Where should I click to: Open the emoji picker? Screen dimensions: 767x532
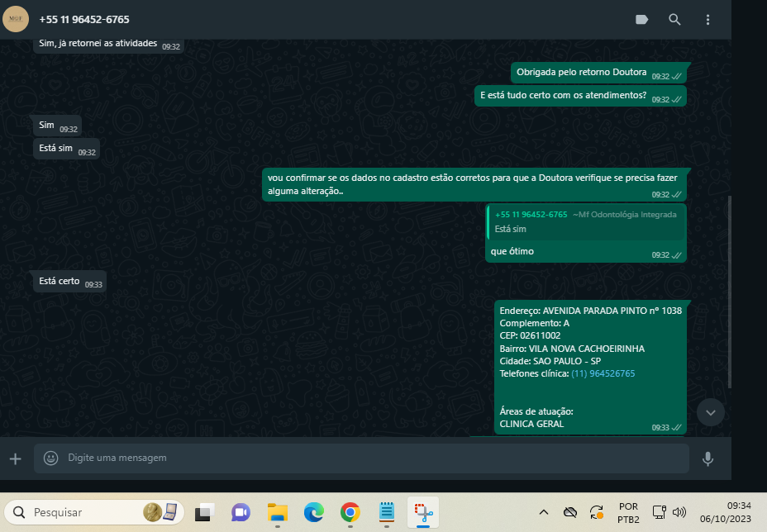pos(50,458)
